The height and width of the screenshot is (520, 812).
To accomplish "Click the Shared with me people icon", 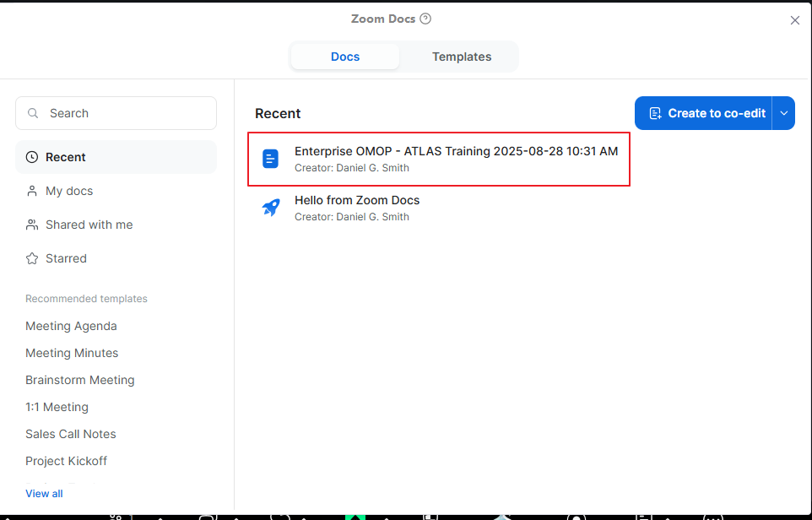I will tap(32, 225).
